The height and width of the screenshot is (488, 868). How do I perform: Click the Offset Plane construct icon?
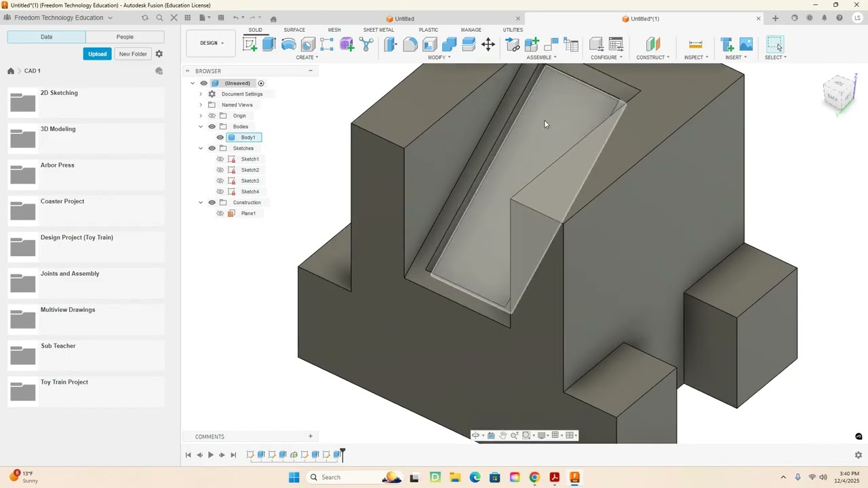click(653, 45)
